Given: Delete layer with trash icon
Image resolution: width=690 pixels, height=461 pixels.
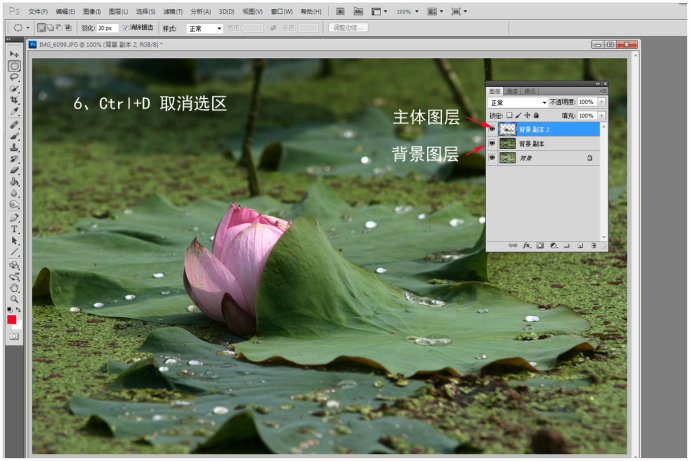Looking at the screenshot, I should 594,245.
